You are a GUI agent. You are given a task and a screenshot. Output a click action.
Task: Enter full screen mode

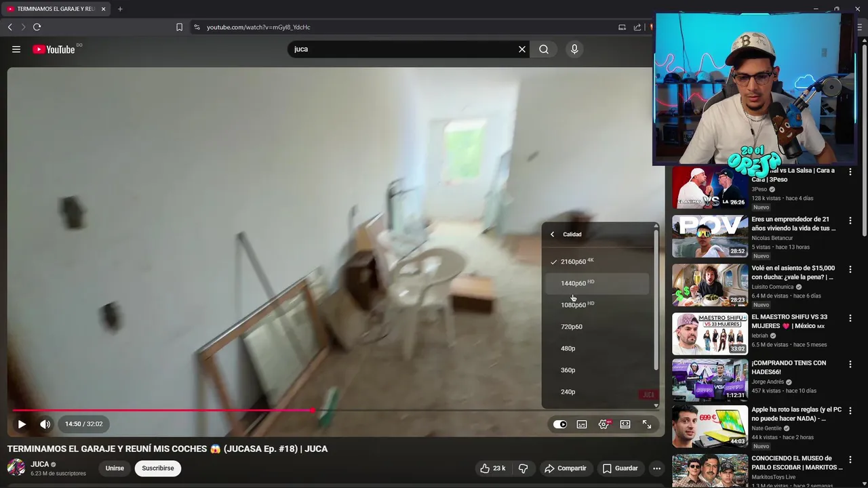[647, 424]
